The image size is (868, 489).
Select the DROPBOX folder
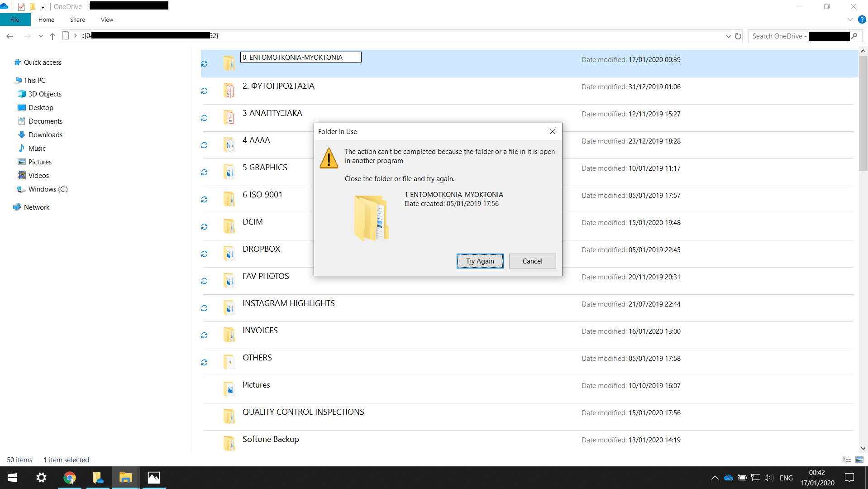point(261,249)
